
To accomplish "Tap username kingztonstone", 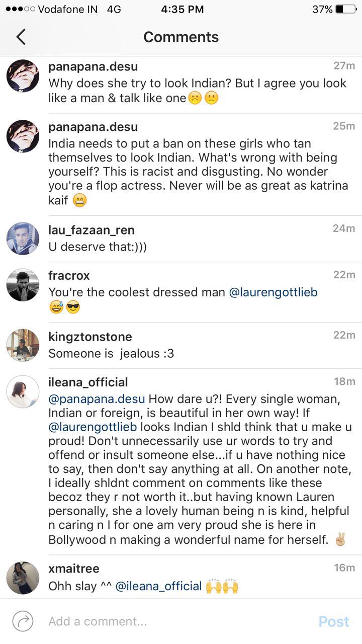I will (x=90, y=337).
